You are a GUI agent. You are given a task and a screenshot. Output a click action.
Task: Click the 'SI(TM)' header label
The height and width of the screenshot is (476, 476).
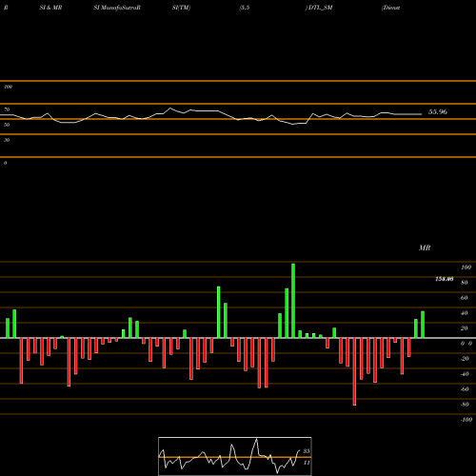181,8
